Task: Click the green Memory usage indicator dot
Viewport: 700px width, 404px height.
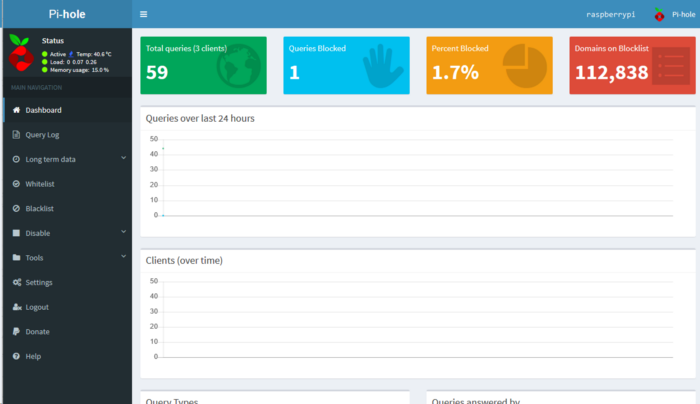Action: (45, 70)
